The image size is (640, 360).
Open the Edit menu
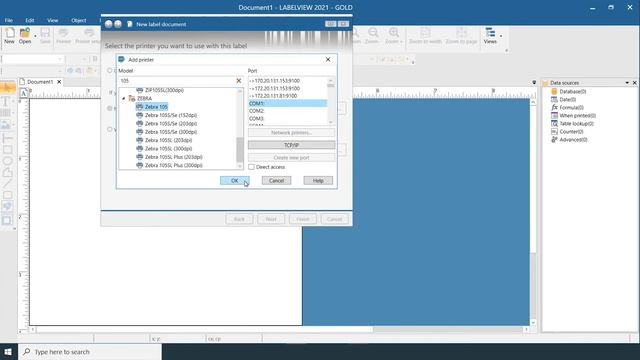(30, 20)
